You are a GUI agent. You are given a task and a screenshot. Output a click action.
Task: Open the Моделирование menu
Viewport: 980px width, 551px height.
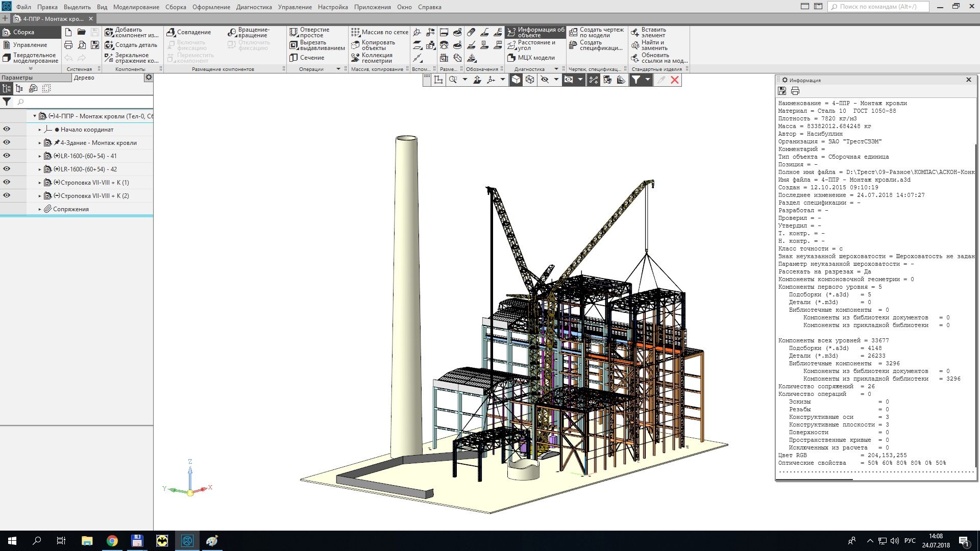pos(136,7)
